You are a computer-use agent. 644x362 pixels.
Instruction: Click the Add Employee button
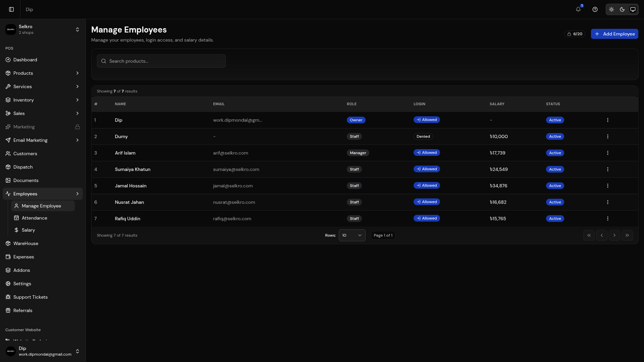(614, 34)
